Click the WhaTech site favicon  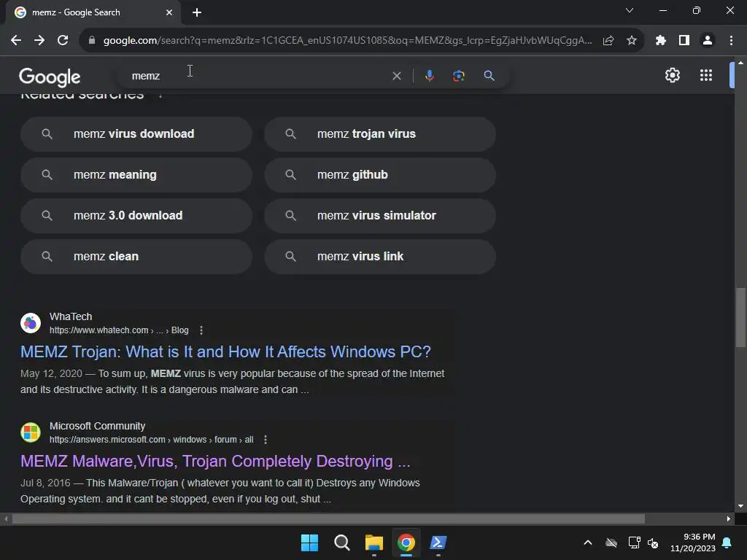click(x=31, y=323)
